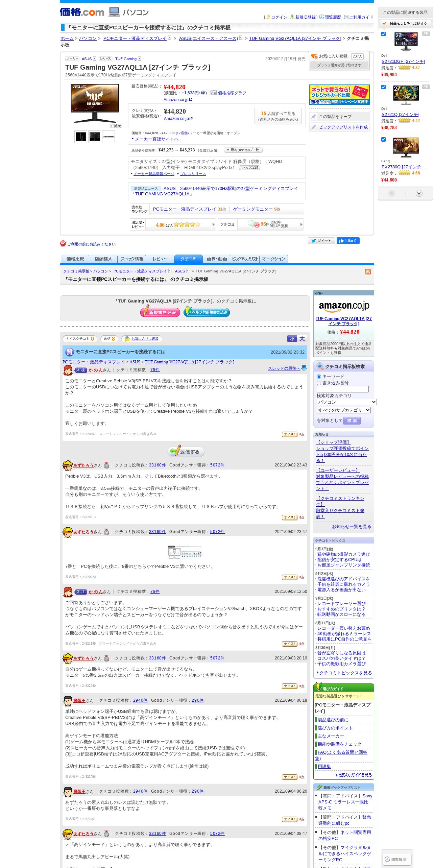This screenshot has width=434, height=868.
Task: Expand the クチコミ count arrow
Action: pyautogui.click(x=301, y=224)
